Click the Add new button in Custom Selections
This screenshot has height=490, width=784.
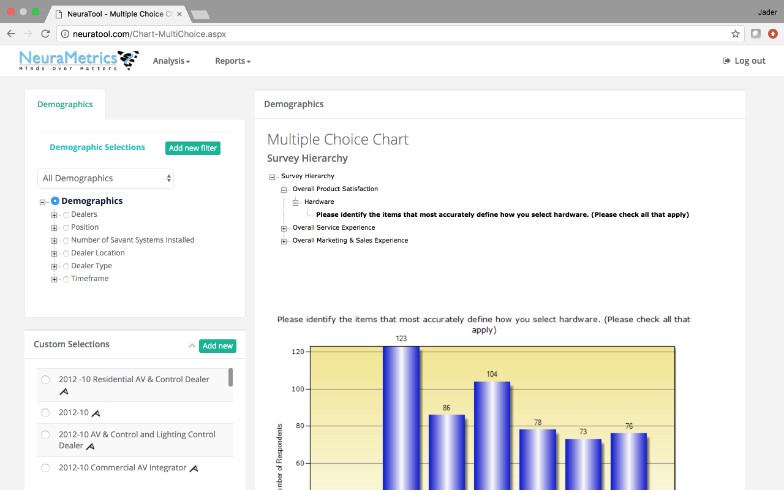click(218, 346)
